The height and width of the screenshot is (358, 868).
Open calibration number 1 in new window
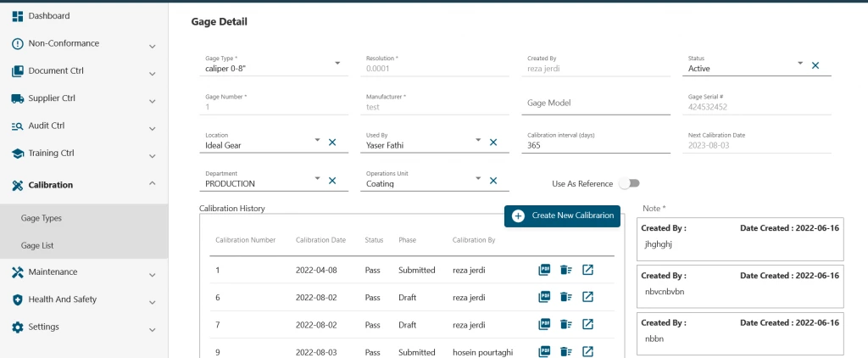(x=588, y=270)
